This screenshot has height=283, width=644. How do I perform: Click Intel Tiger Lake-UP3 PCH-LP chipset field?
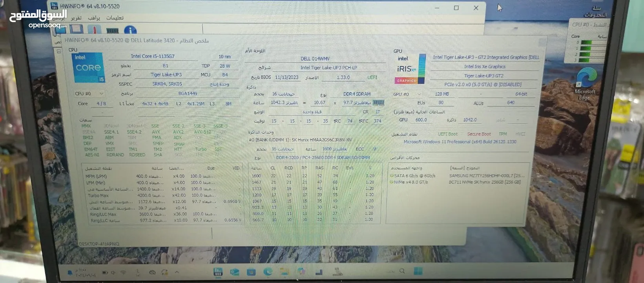pyautogui.click(x=328, y=68)
